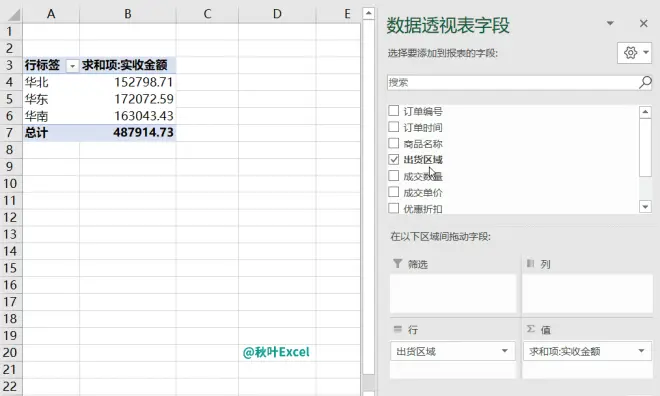
Task: Uncheck the 出货区域 field checkbox
Action: click(x=394, y=159)
